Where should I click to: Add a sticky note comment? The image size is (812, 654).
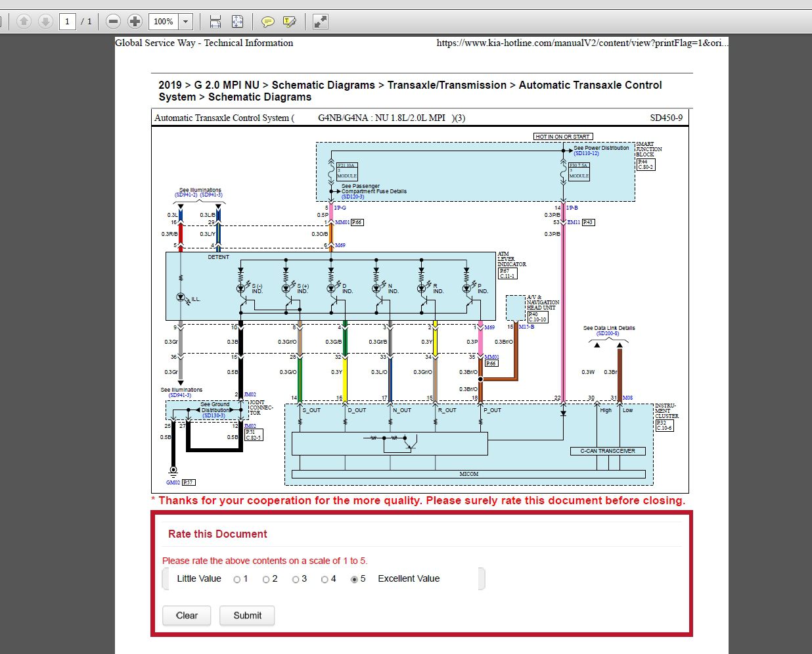pyautogui.click(x=267, y=22)
